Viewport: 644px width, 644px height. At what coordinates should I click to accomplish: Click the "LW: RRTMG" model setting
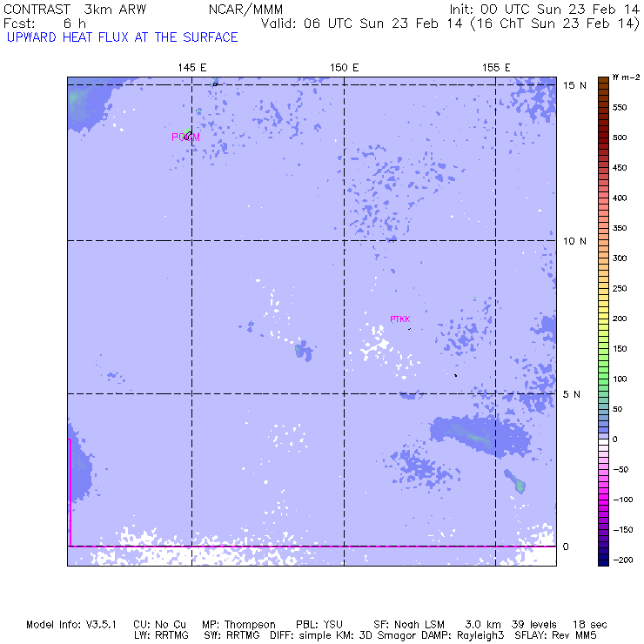tap(161, 635)
